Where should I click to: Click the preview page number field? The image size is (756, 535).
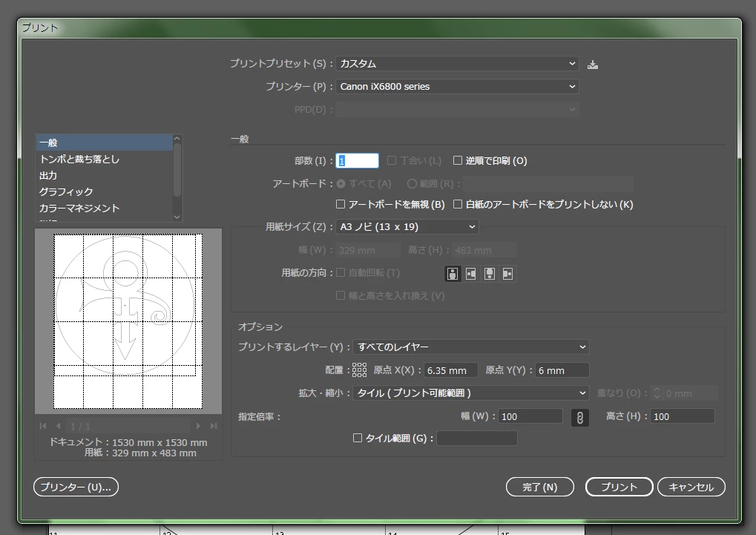pos(128,426)
